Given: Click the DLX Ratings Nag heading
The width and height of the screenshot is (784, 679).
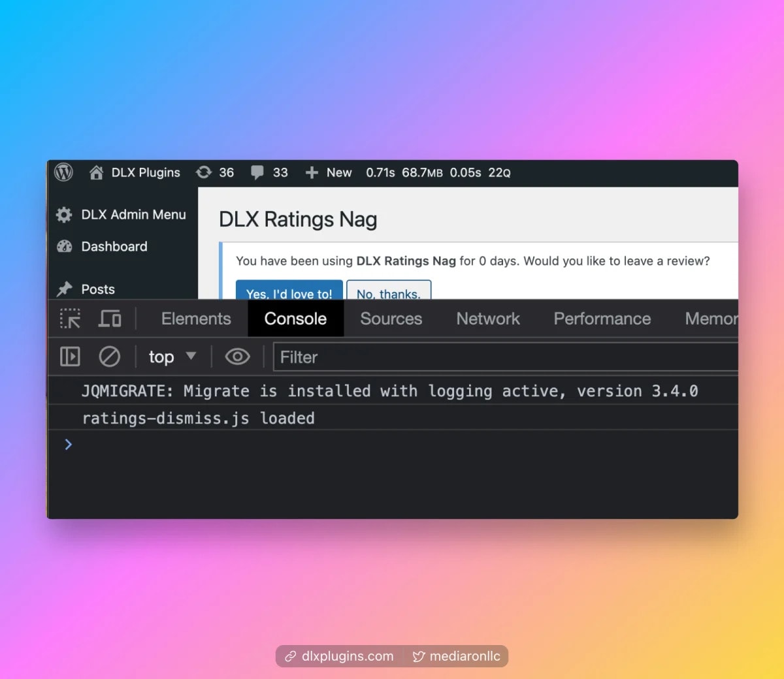Looking at the screenshot, I should pyautogui.click(x=298, y=219).
